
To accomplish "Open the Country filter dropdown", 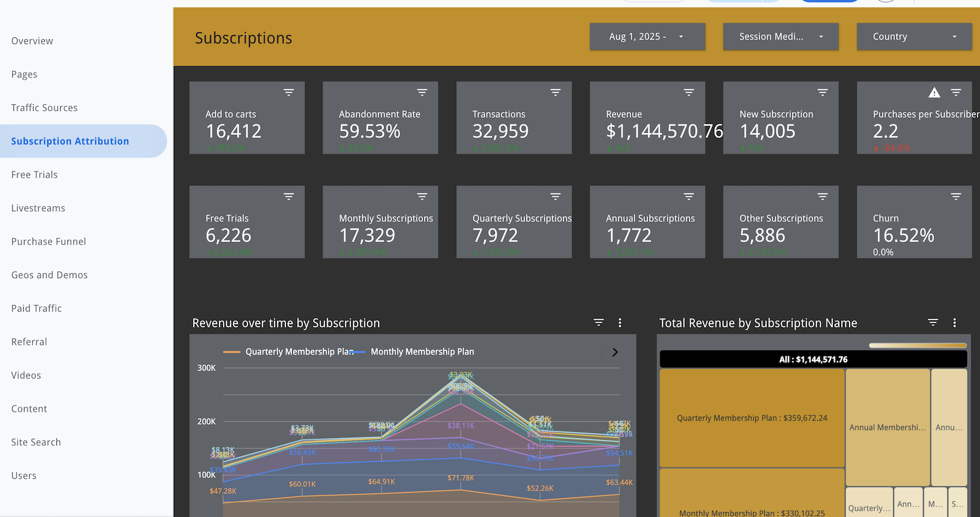I will tap(914, 37).
